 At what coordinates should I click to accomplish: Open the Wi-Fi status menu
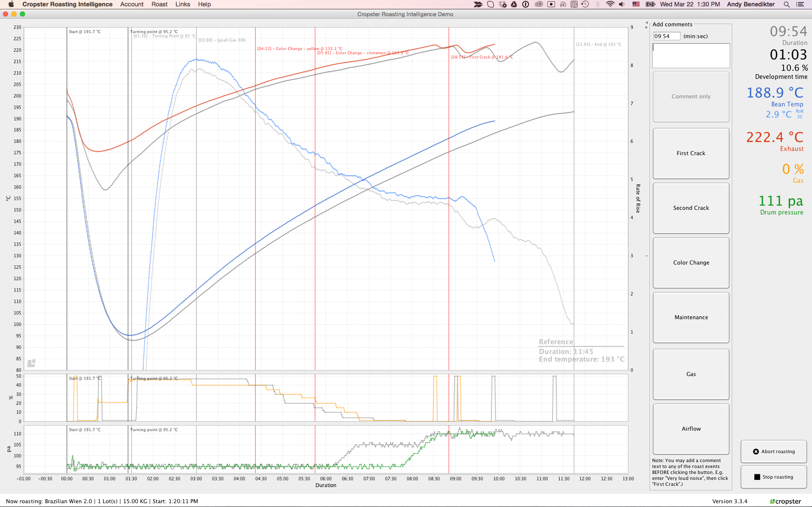[610, 4]
